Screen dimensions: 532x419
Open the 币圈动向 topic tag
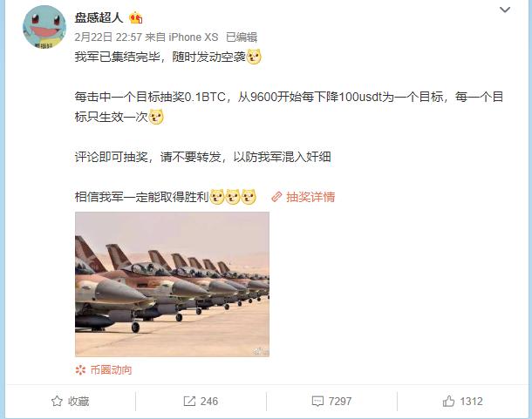(112, 370)
